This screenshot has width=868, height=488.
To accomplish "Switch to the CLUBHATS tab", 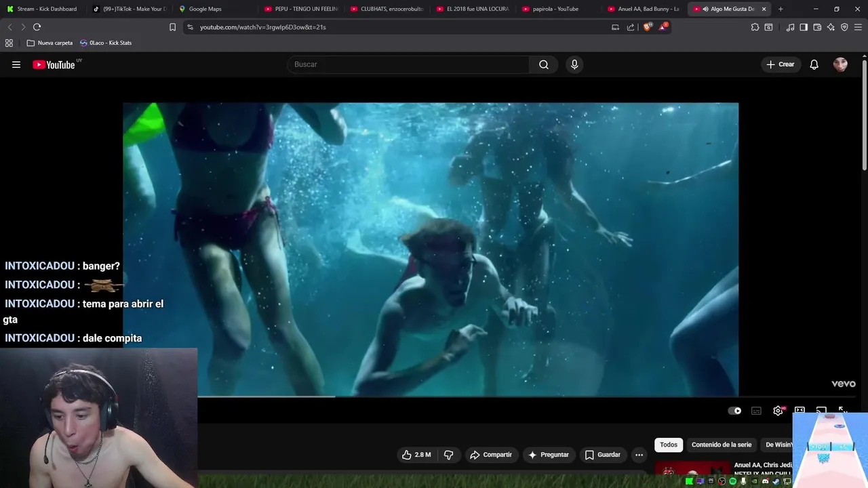I will coord(387,9).
